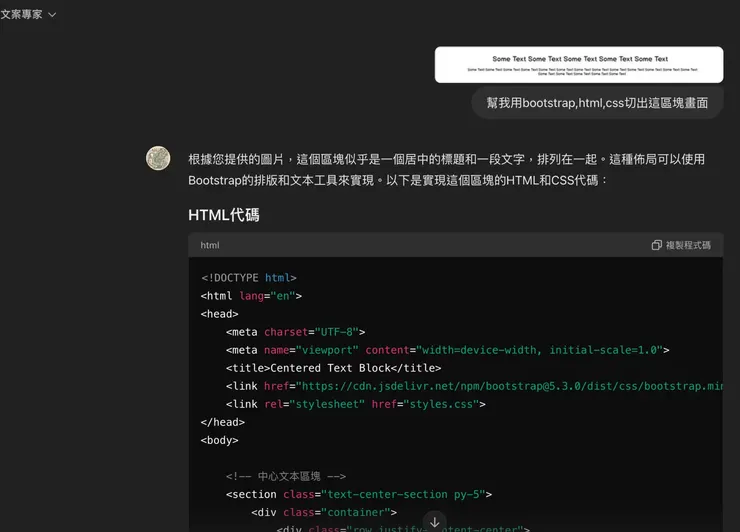Click the Centered Text Block title line

tap(333, 368)
